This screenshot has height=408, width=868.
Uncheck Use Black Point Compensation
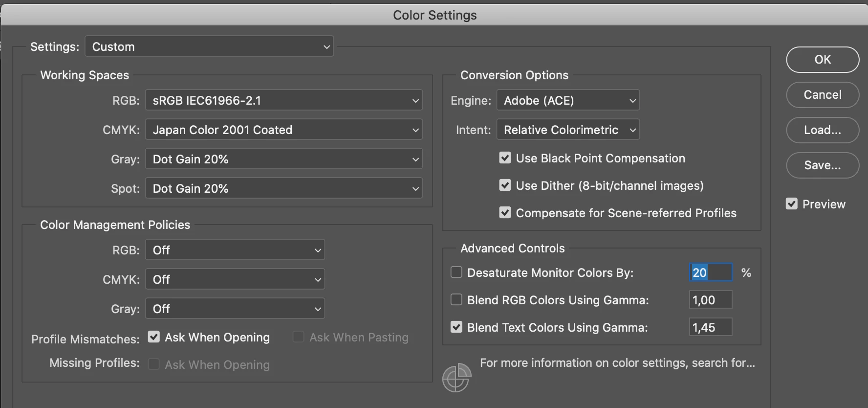pos(505,158)
